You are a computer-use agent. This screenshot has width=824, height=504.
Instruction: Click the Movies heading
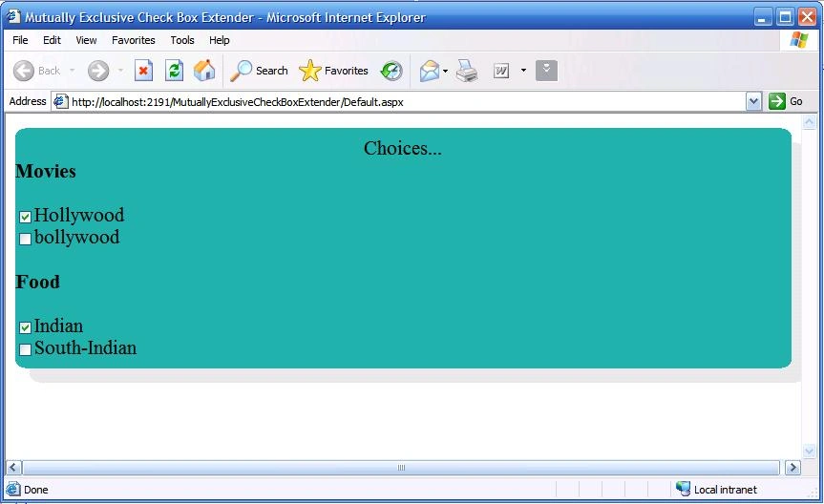(x=46, y=171)
